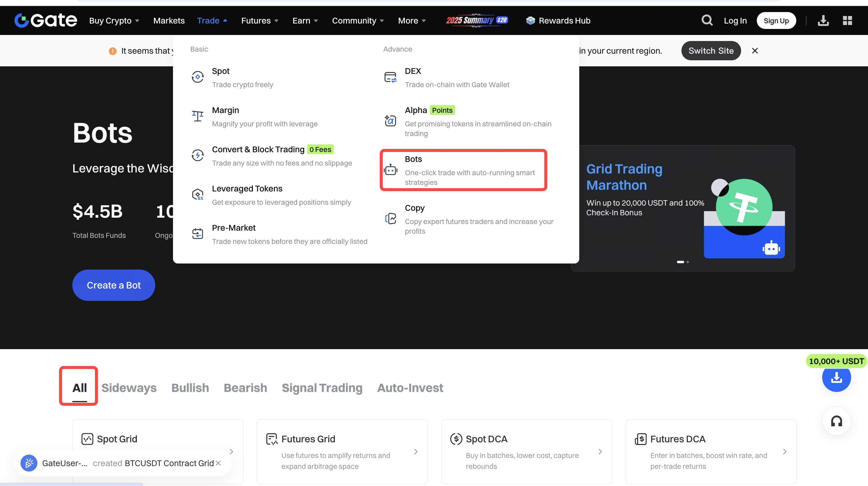Expand the Futures dropdown menu
Image resolution: width=868 pixels, height=486 pixels.
(260, 21)
